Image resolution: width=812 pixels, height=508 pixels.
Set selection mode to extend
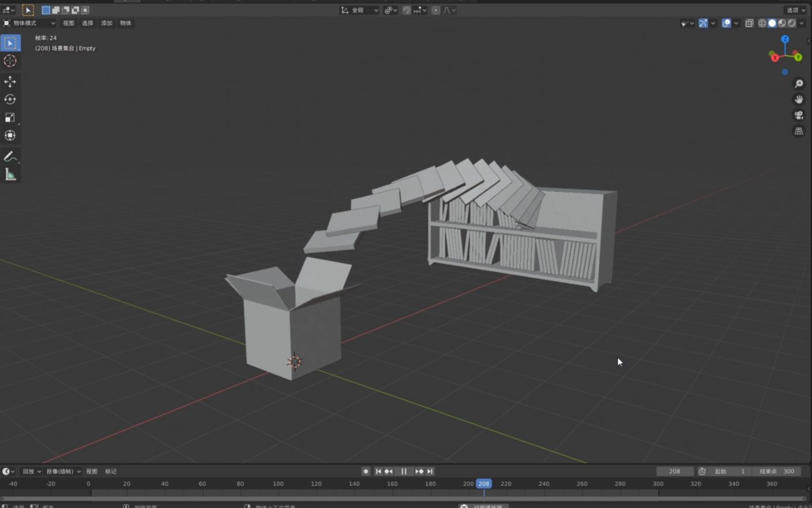point(55,10)
